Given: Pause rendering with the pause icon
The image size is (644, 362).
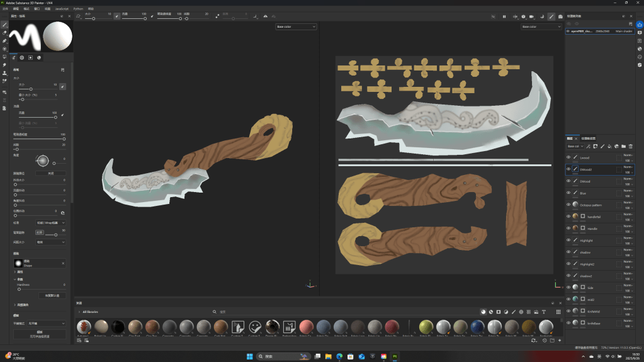Looking at the screenshot, I should (504, 16).
